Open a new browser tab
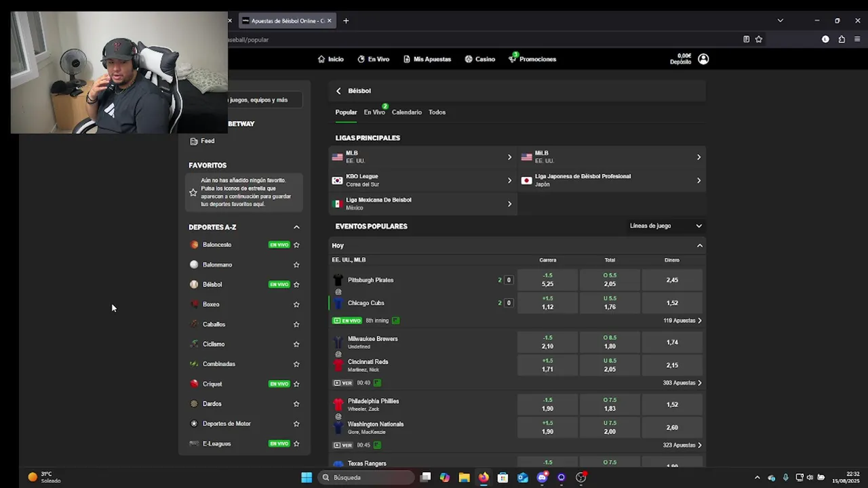 [346, 21]
